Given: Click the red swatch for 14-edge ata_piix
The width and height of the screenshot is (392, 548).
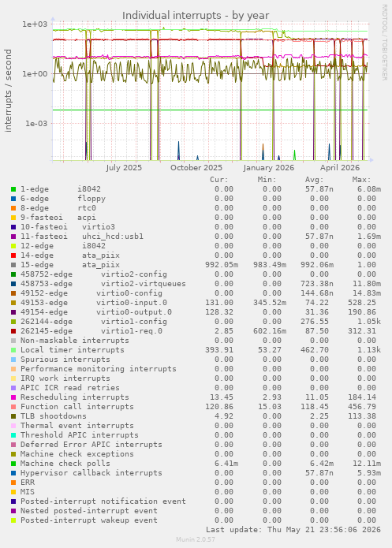Looking at the screenshot, I should point(13,255).
